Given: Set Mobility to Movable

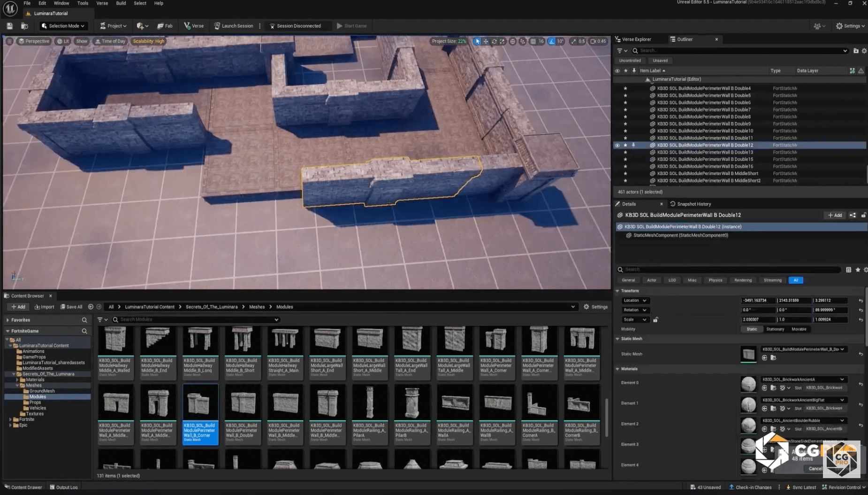Looking at the screenshot, I should click(x=799, y=329).
